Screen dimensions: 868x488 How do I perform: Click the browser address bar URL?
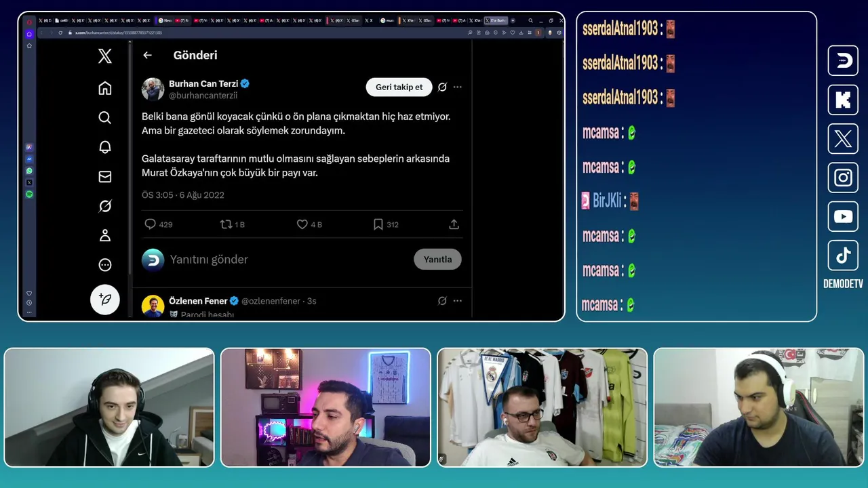coord(119,33)
